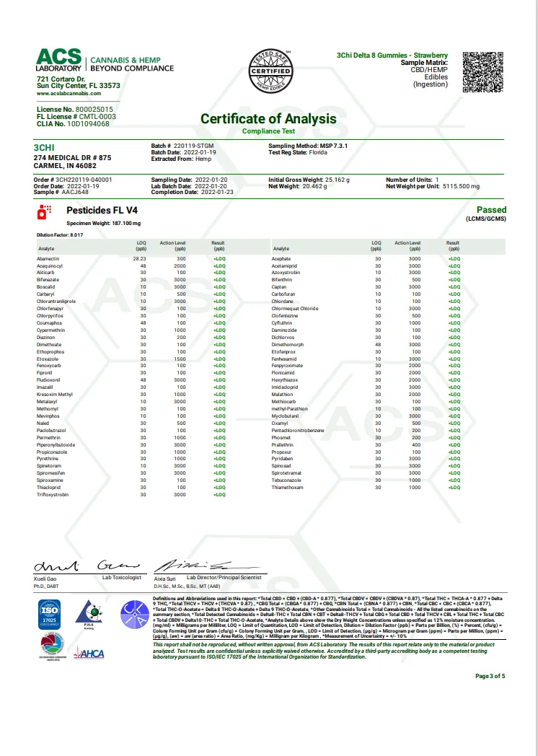Click the QR code at top right

482,71
